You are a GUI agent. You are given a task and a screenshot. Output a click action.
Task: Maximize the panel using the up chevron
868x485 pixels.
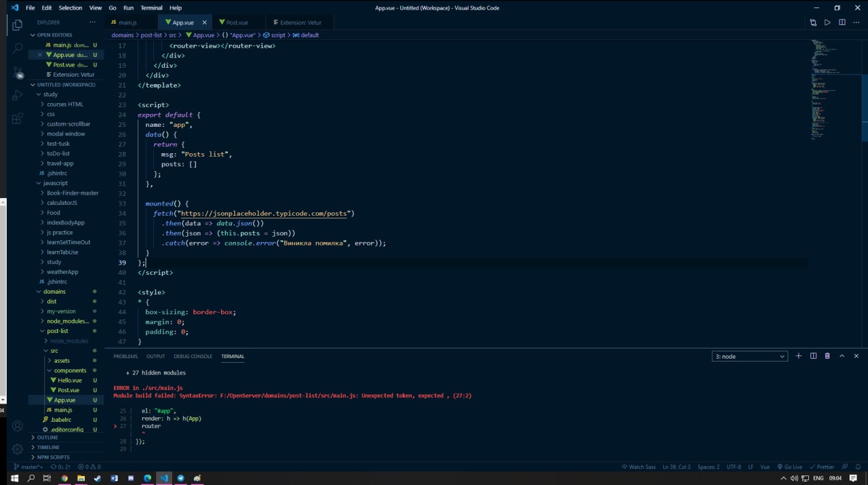point(842,356)
